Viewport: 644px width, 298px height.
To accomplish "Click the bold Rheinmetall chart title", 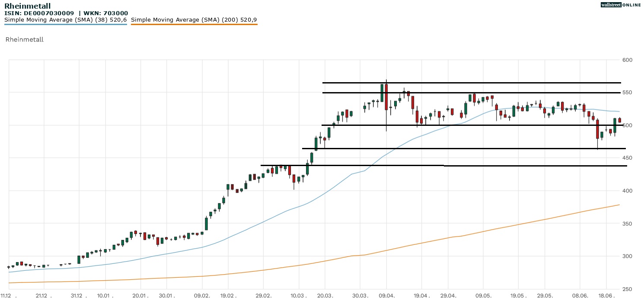I will (x=27, y=6).
